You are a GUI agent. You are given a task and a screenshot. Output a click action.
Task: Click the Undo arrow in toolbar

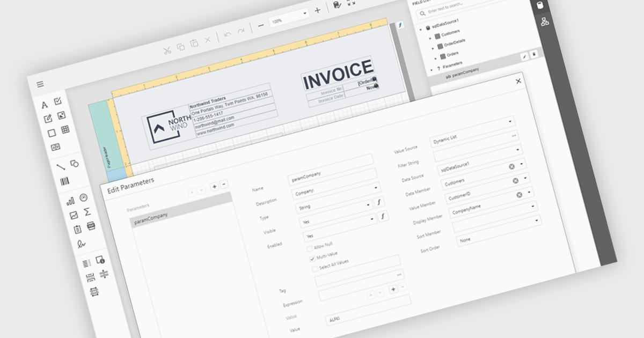228,34
